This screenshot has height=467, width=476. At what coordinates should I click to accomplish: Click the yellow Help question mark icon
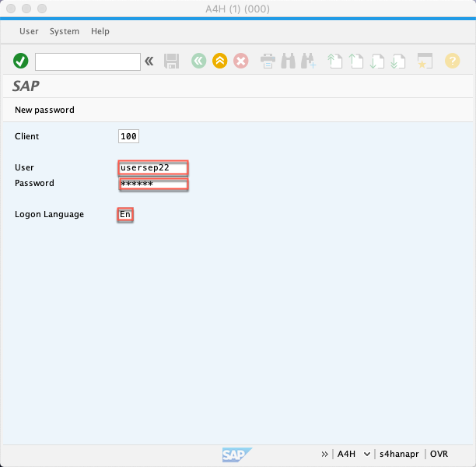tap(452, 61)
